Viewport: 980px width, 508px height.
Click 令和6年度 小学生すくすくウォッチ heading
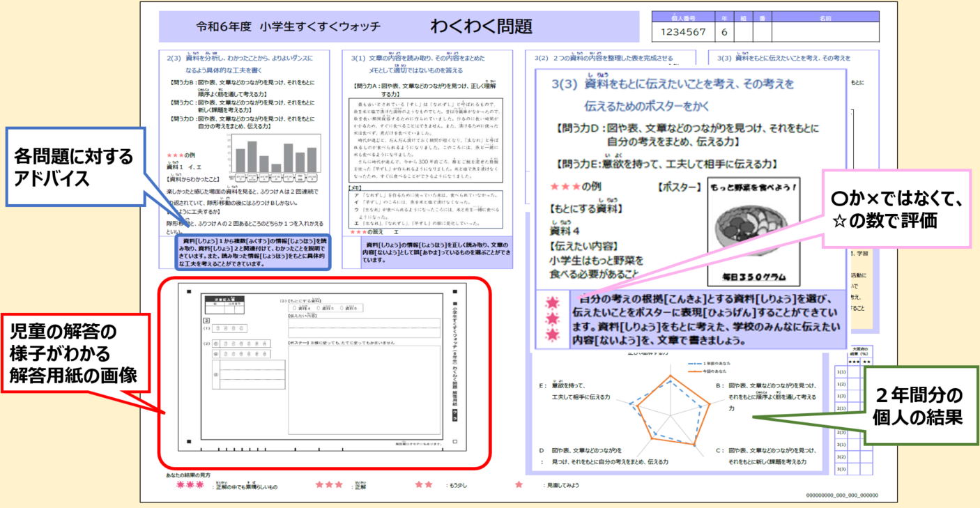289,27
